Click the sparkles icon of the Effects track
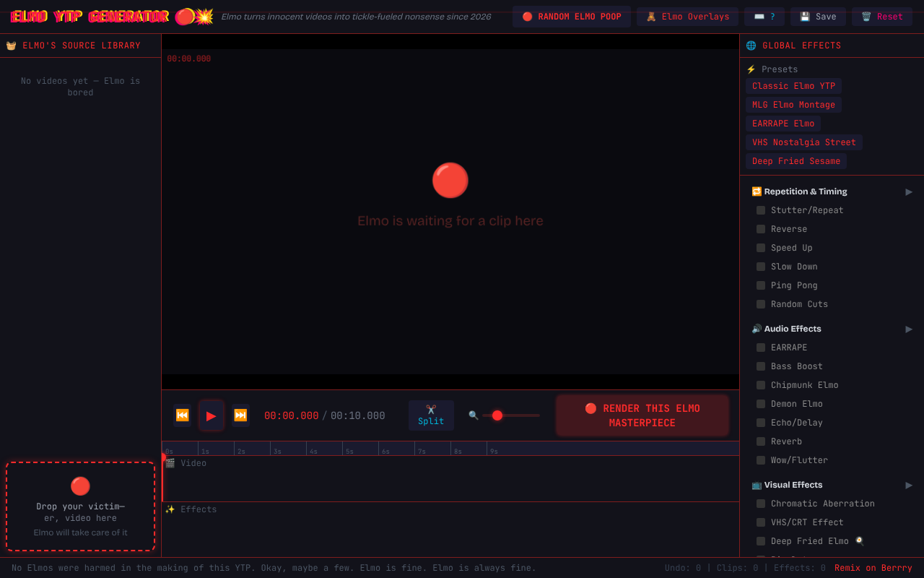 click(x=170, y=509)
